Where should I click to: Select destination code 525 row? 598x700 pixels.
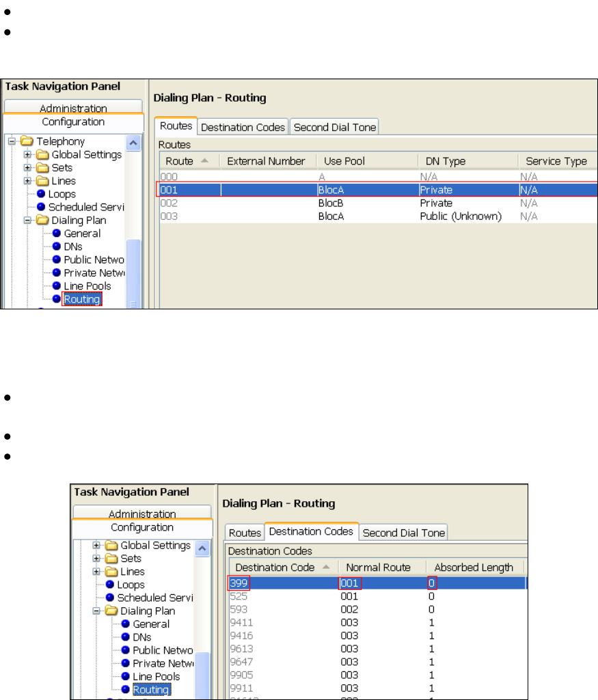point(378,596)
